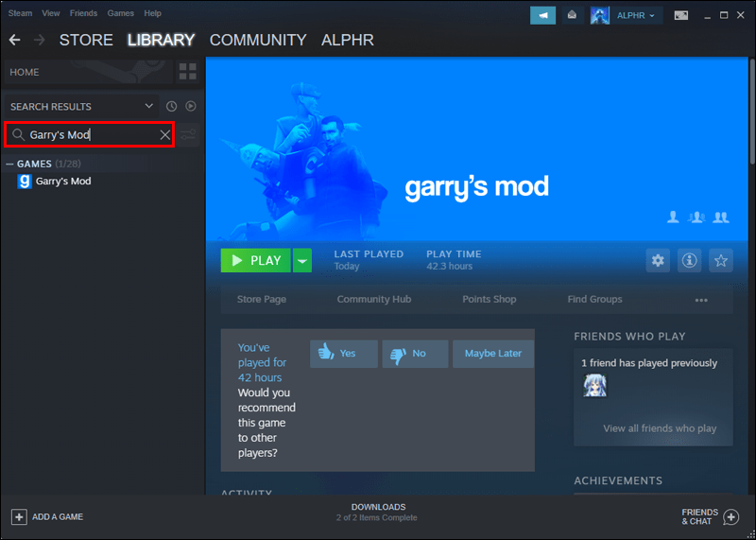This screenshot has height=540, width=756.
Task: Click the ALPHR profile avatar
Action: click(x=600, y=15)
